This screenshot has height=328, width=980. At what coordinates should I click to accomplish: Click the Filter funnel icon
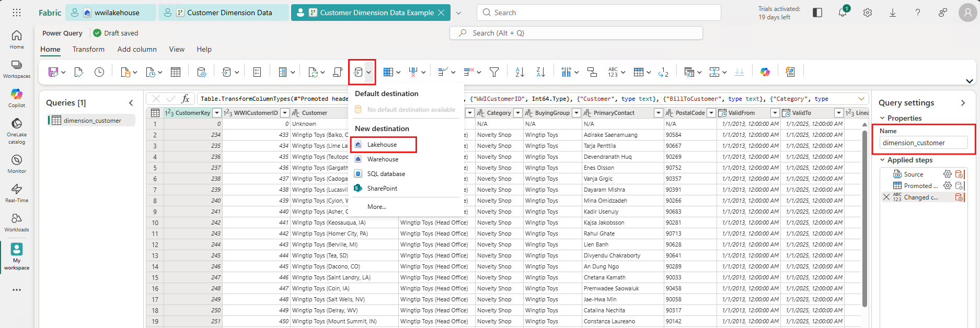[x=494, y=72]
